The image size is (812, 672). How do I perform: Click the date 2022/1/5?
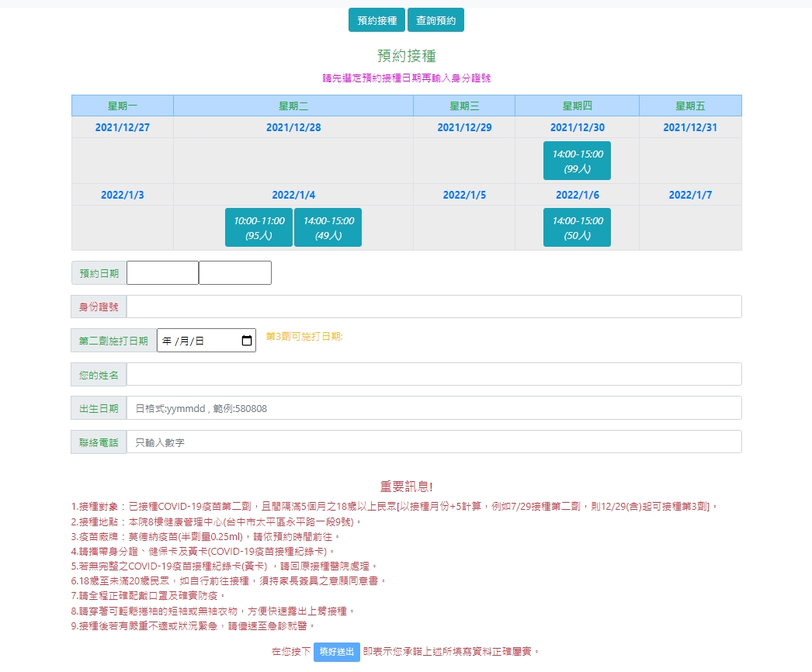tap(464, 195)
